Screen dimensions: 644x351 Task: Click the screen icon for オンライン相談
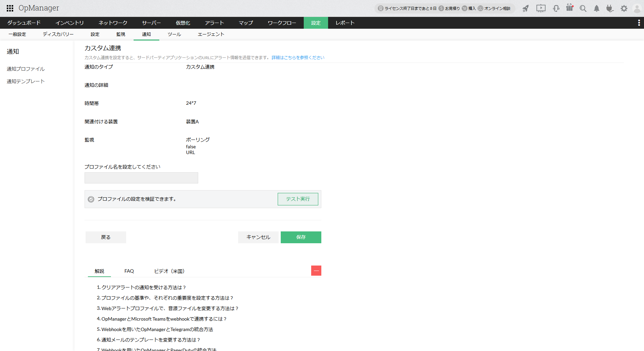point(480,8)
